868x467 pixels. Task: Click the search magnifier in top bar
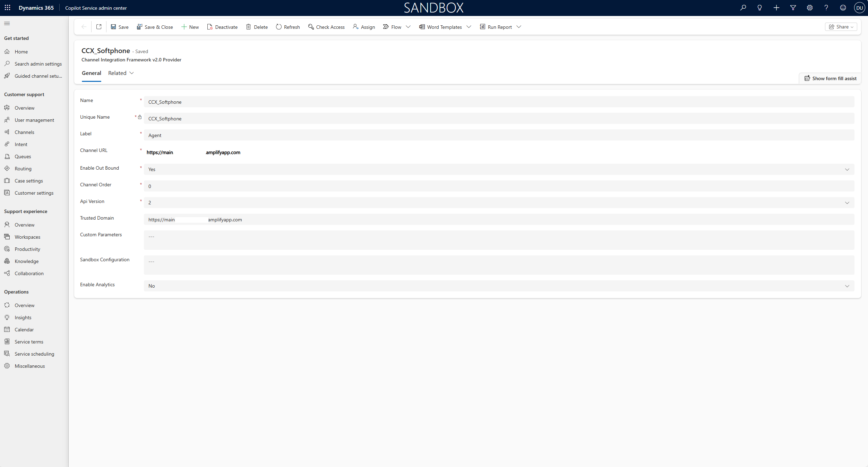743,8
